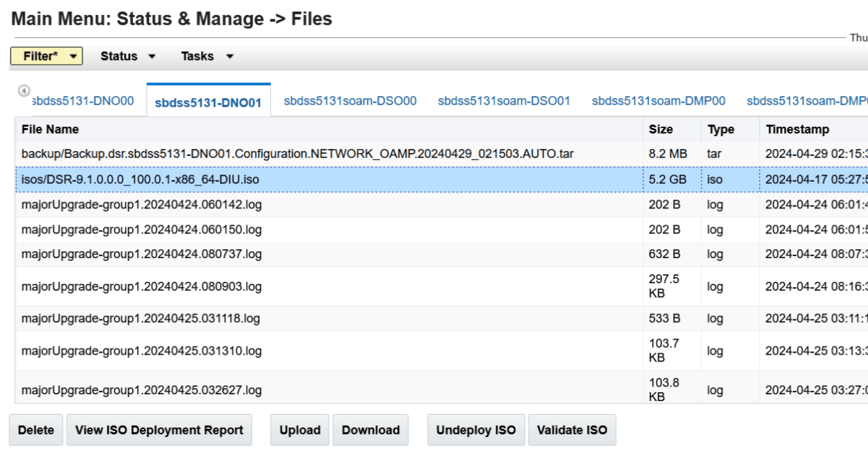
Task: Click the Download button
Action: (x=370, y=430)
